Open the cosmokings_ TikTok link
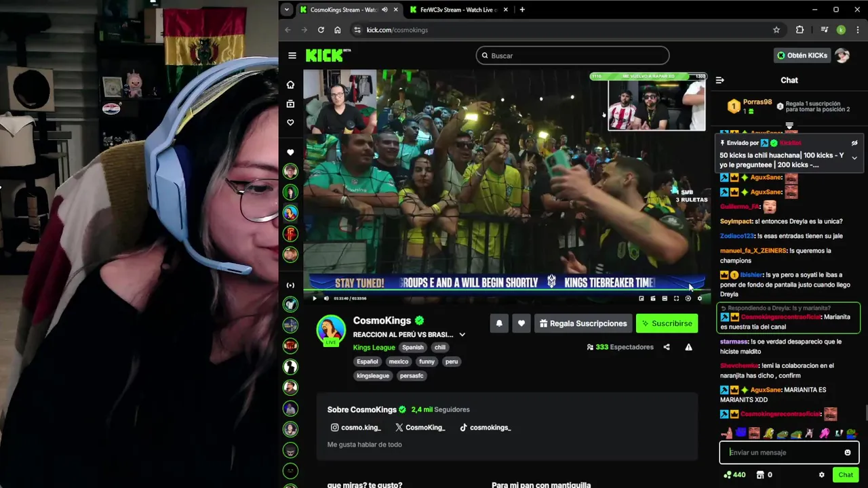 486,428
